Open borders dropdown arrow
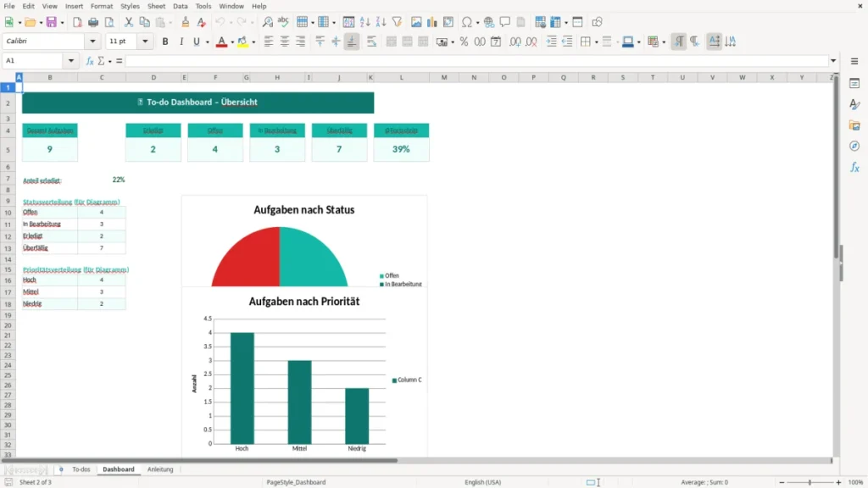Screen dimensions: 868x488 coord(596,42)
